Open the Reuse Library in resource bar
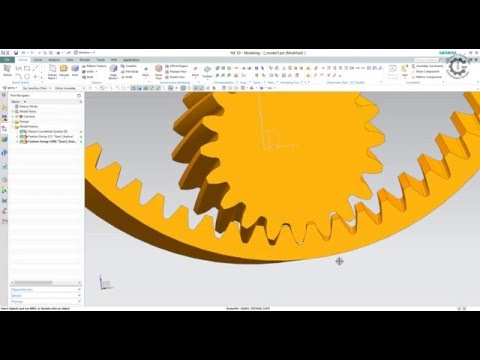Viewport: 480px width, 360px height. (4, 139)
